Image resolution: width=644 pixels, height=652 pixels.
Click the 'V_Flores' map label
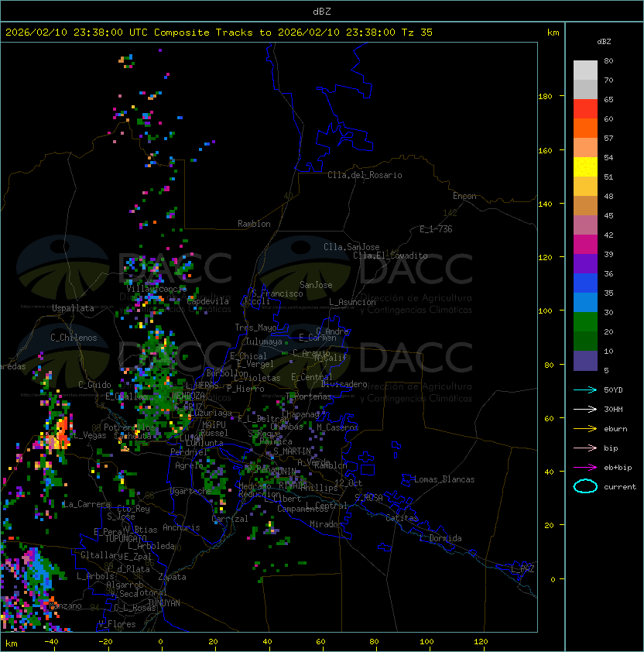[117, 624]
